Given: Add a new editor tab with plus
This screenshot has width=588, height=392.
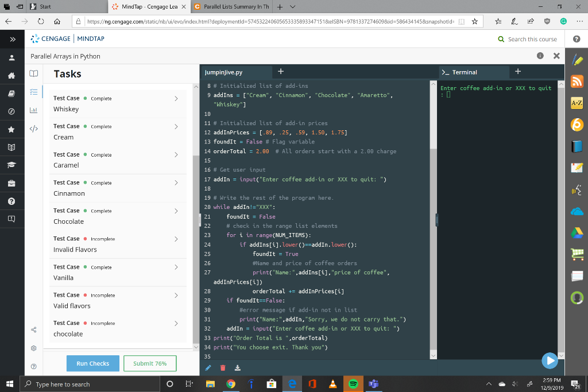Looking at the screenshot, I should (x=280, y=71).
